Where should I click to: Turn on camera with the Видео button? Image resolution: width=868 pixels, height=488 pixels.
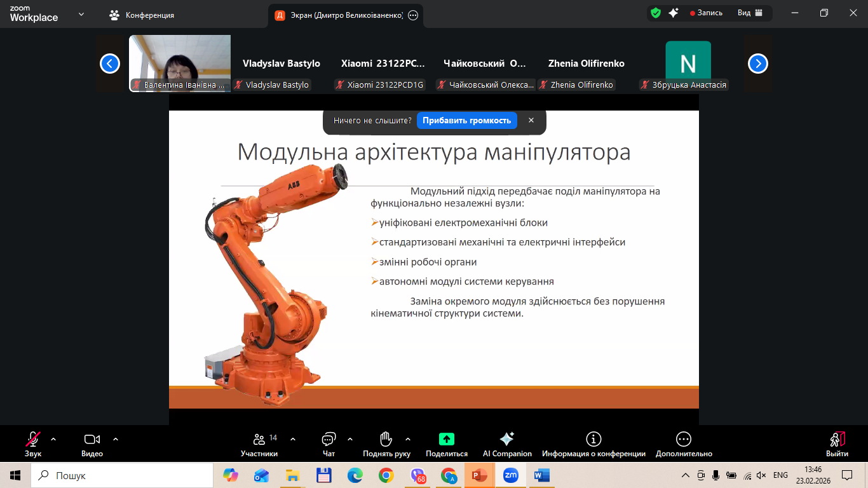(92, 444)
